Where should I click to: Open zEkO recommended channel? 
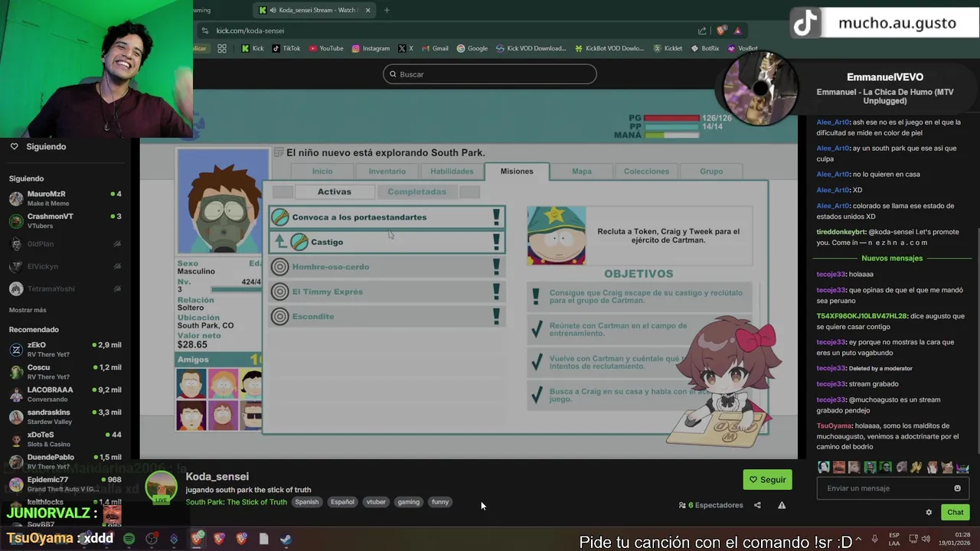pos(65,349)
